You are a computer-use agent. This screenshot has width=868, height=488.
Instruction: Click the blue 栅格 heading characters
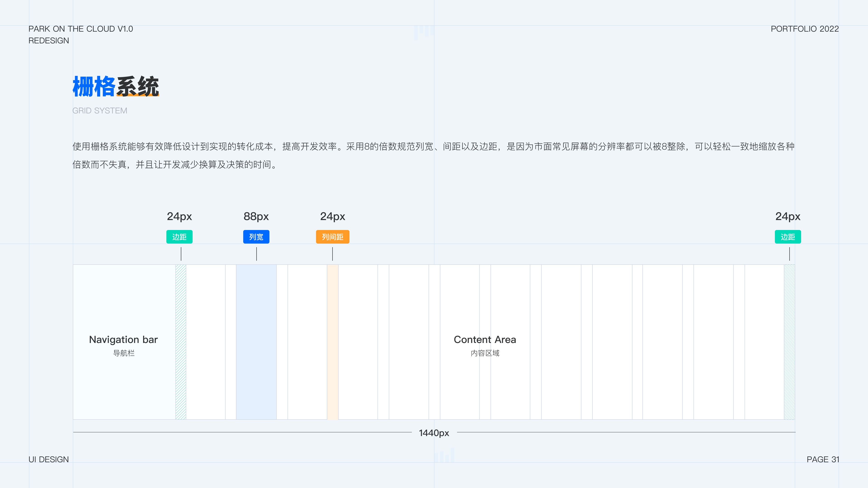(x=94, y=87)
